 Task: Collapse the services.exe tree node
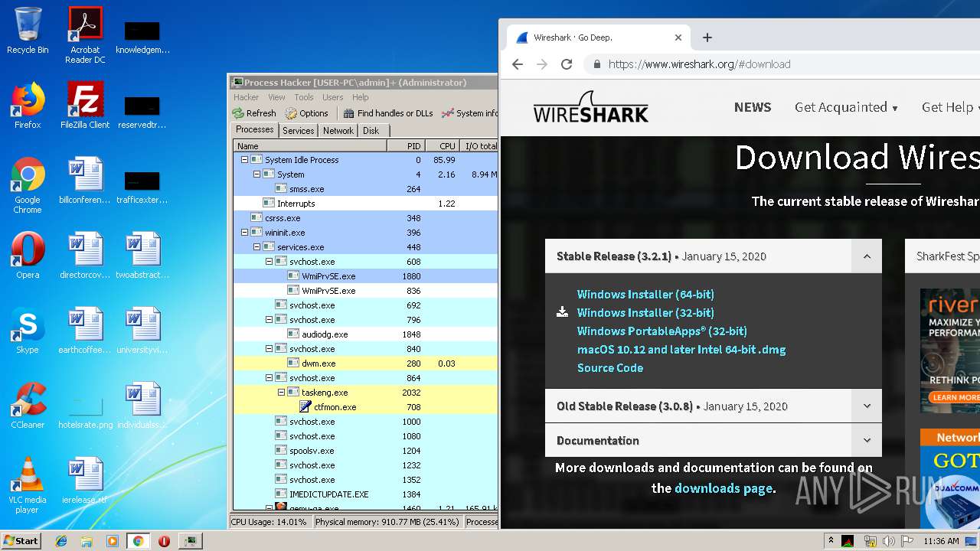coord(256,247)
